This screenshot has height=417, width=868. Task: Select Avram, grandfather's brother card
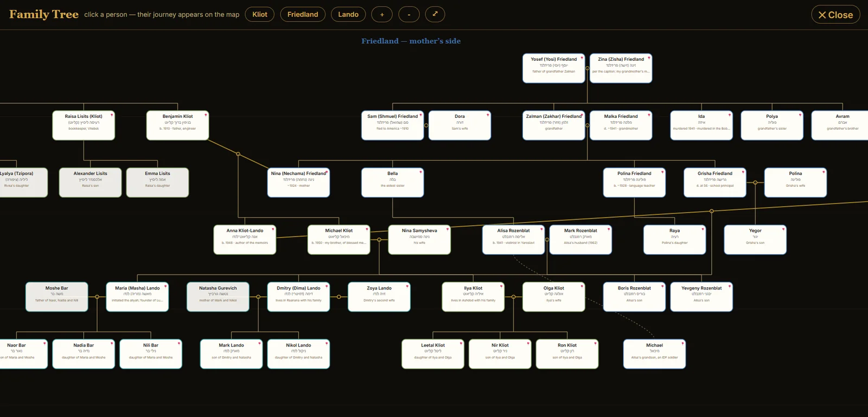click(840, 125)
